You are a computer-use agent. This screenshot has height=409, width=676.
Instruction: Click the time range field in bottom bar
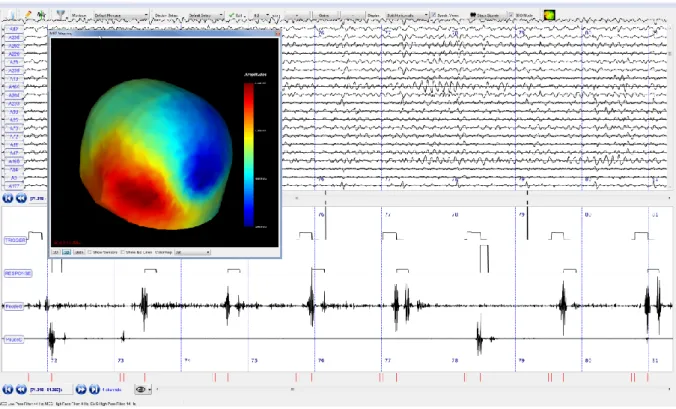pos(51,390)
